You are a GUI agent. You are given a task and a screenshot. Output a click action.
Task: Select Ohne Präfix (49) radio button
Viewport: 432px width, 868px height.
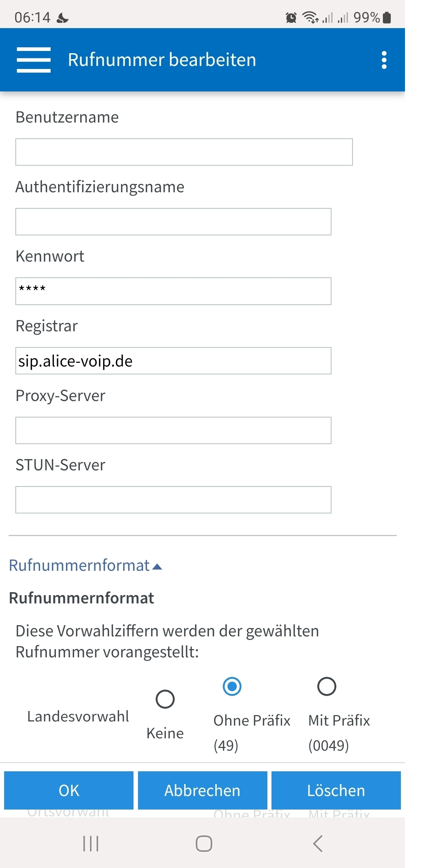232,686
